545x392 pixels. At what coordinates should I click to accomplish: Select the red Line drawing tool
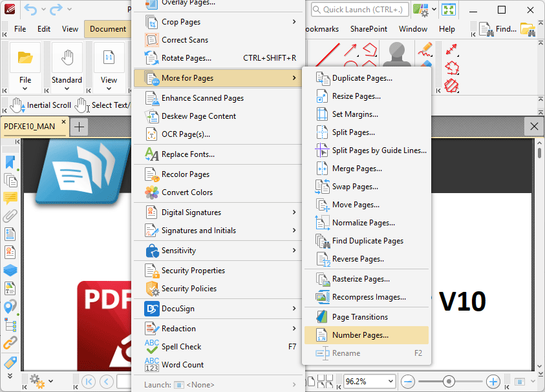(x=327, y=54)
